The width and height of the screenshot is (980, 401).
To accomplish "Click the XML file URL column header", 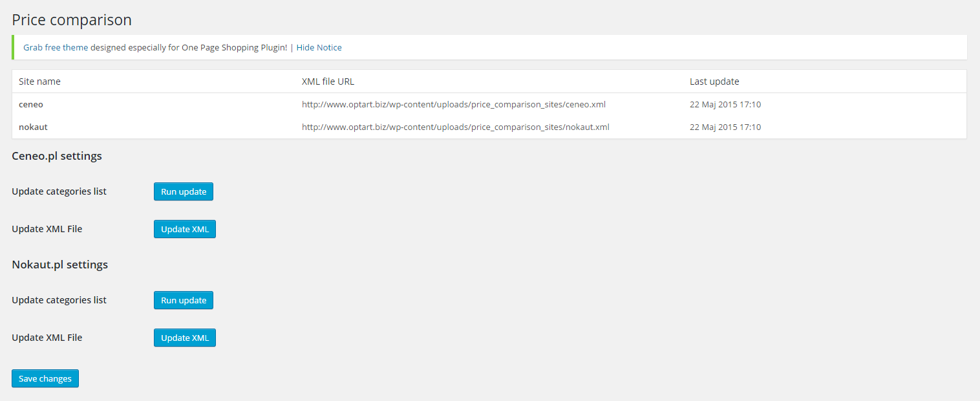I will 328,81.
